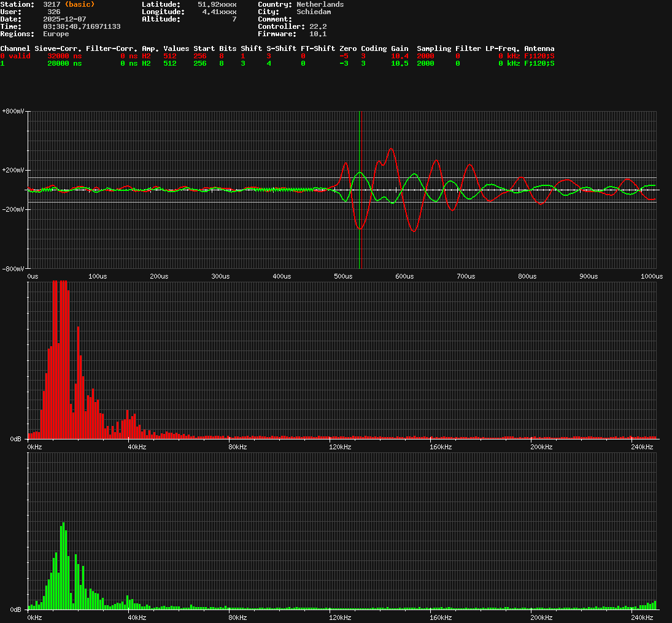
Task: Click the orange "(basic)" station label
Action: click(x=80, y=4)
